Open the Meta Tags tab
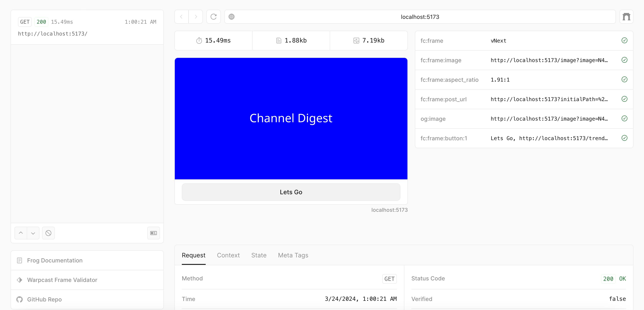 coord(293,255)
